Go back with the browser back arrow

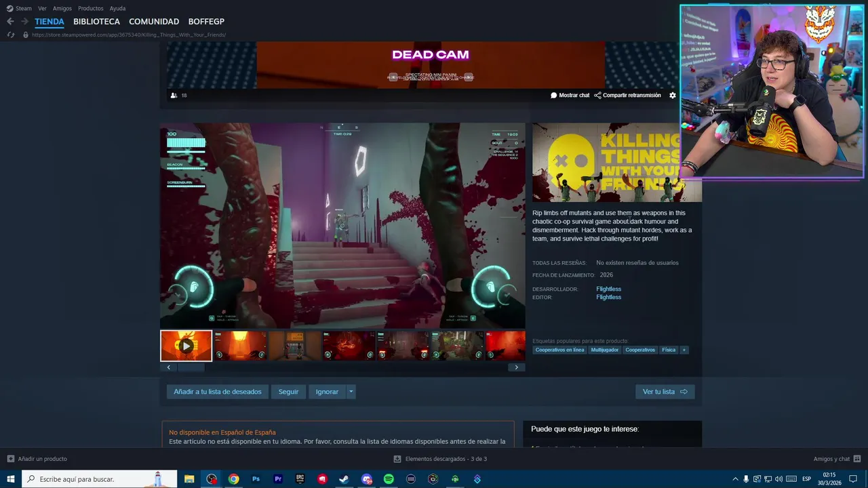(x=10, y=22)
